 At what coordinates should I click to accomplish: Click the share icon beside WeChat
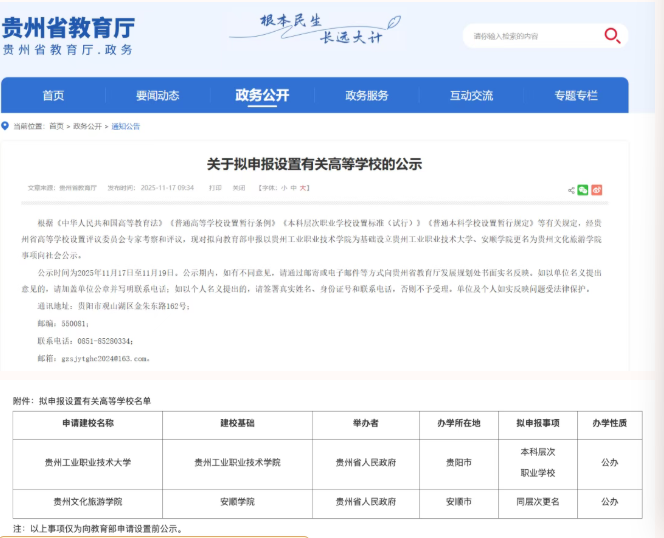571,189
